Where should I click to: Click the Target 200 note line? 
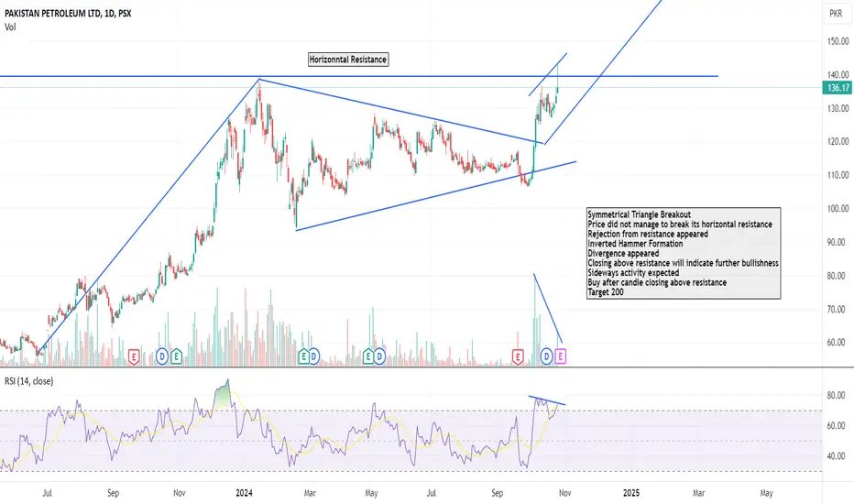point(606,292)
